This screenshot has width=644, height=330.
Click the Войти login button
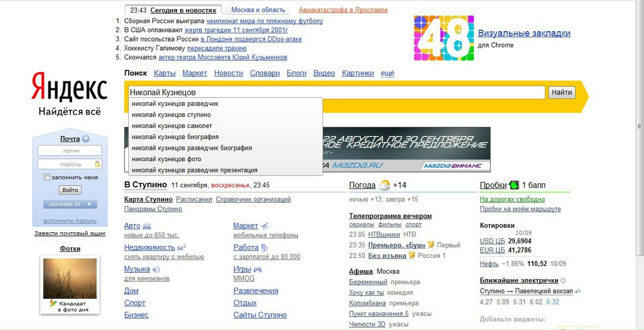(70, 190)
